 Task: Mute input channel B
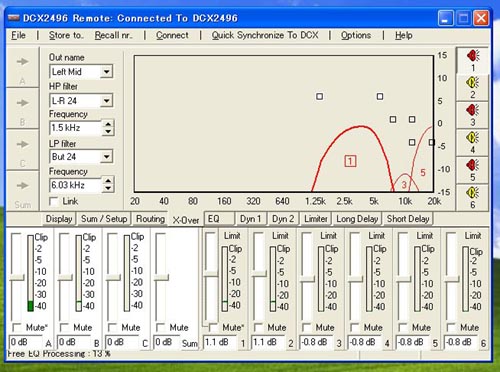pos(64,327)
